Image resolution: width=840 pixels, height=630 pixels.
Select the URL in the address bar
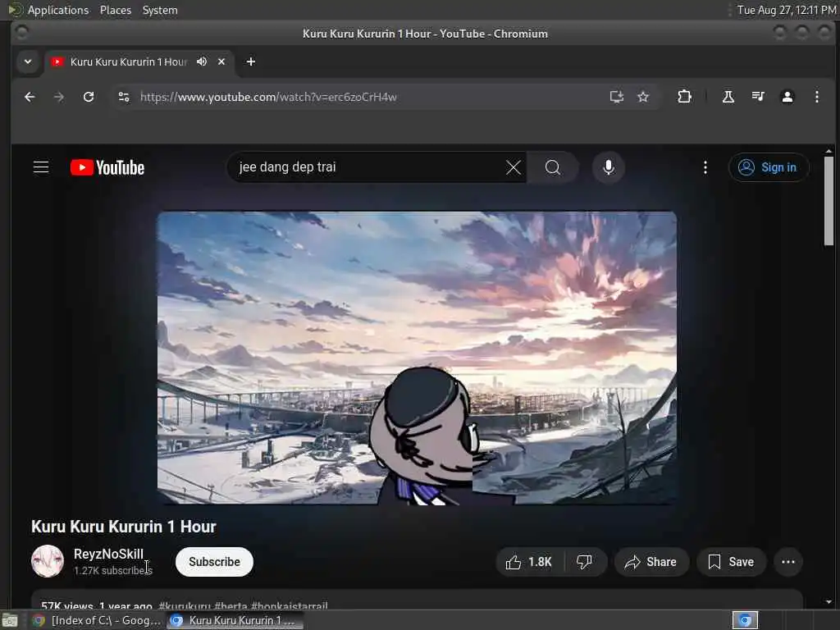point(268,97)
